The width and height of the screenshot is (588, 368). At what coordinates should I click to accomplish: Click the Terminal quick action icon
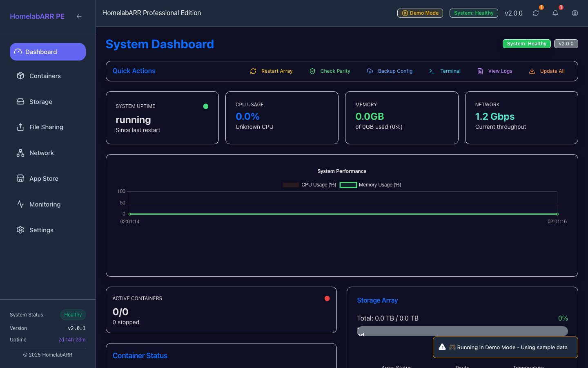coord(432,71)
